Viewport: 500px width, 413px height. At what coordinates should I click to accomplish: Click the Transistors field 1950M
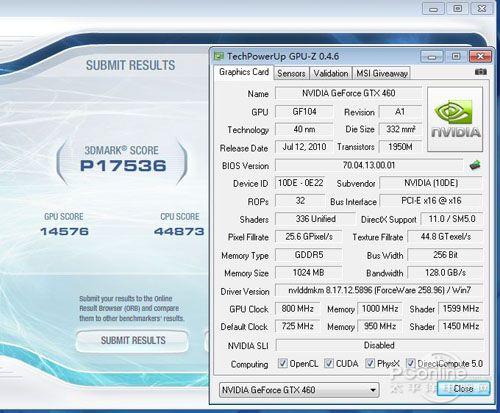[400, 147]
